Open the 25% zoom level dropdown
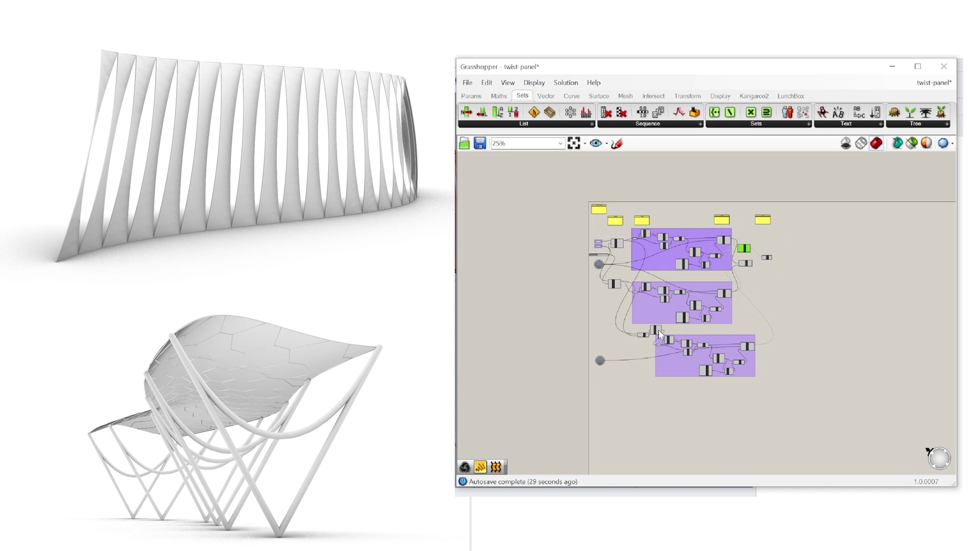This screenshot has width=980, height=551. coord(560,143)
